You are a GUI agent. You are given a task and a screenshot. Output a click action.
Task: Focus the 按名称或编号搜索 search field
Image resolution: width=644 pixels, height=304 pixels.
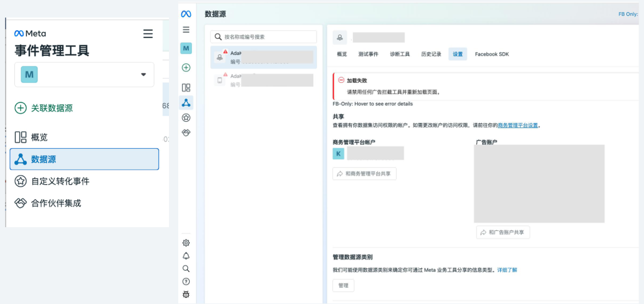pos(264,37)
